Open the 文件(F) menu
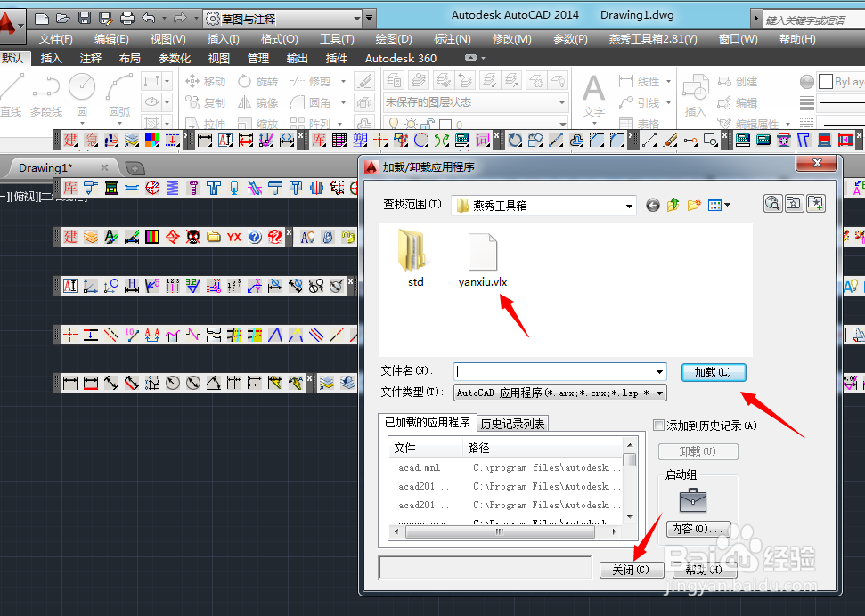This screenshot has width=865, height=616. pyautogui.click(x=56, y=39)
